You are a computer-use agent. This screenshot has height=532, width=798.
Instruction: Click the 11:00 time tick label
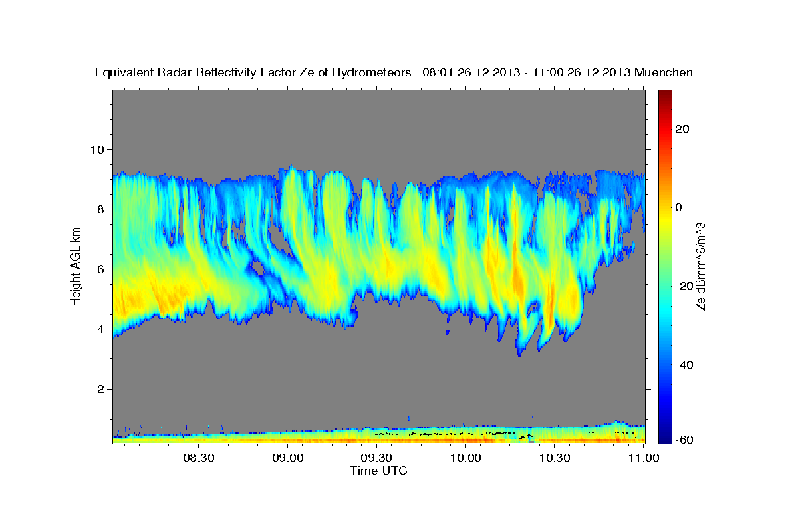pos(643,458)
